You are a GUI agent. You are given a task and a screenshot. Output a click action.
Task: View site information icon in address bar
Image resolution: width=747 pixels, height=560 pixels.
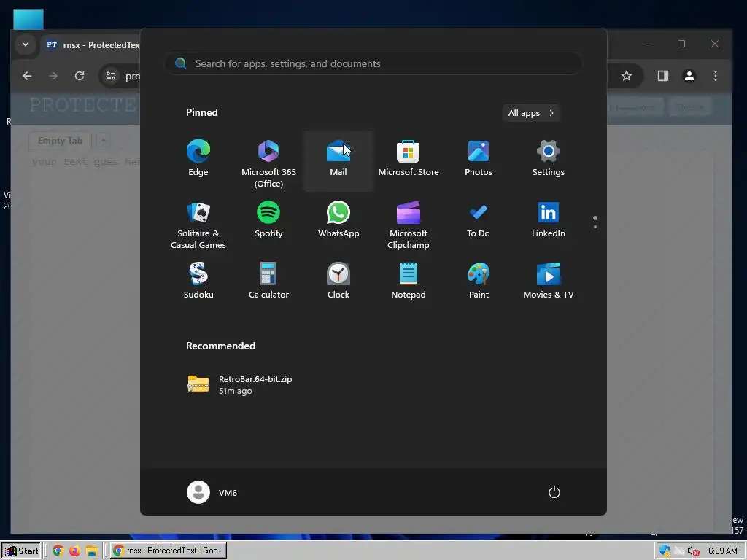pyautogui.click(x=111, y=76)
